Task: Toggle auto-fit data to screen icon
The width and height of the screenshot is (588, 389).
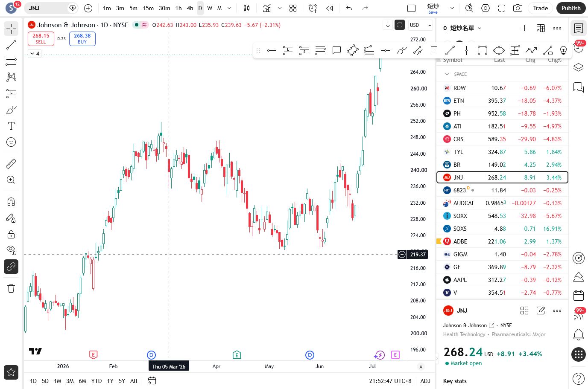Action: pos(400,25)
